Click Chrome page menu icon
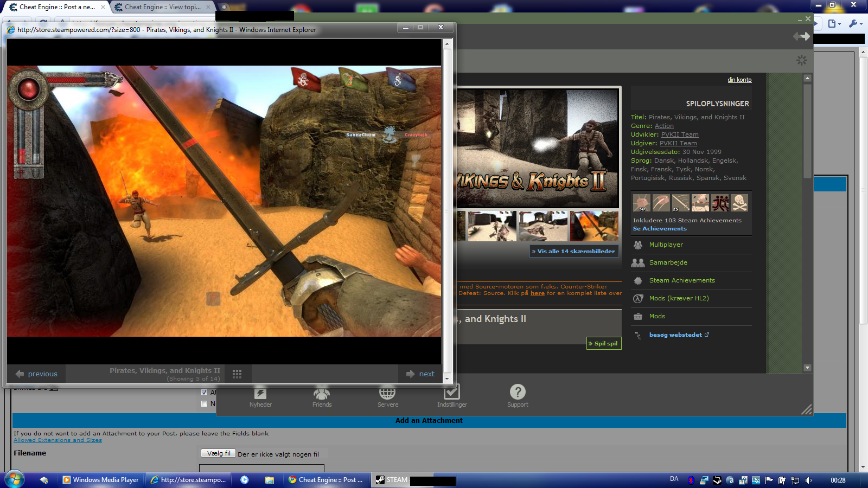This screenshot has width=868, height=488. coord(834,23)
